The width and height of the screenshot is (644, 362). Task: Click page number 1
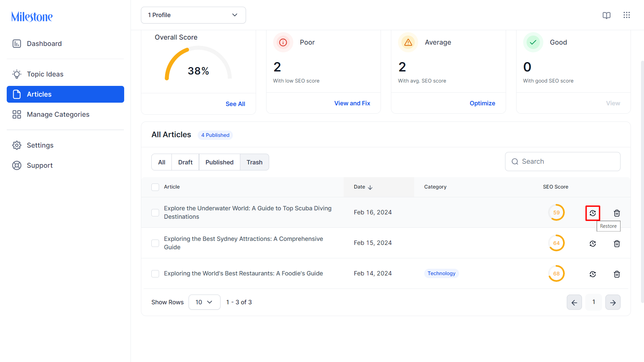click(594, 302)
